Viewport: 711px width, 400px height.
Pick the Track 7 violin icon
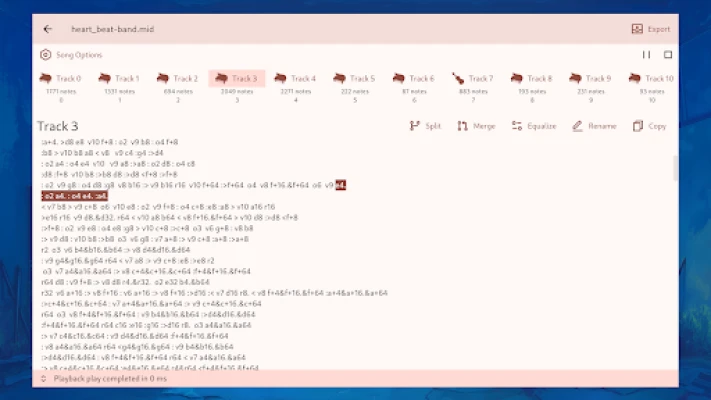point(458,78)
